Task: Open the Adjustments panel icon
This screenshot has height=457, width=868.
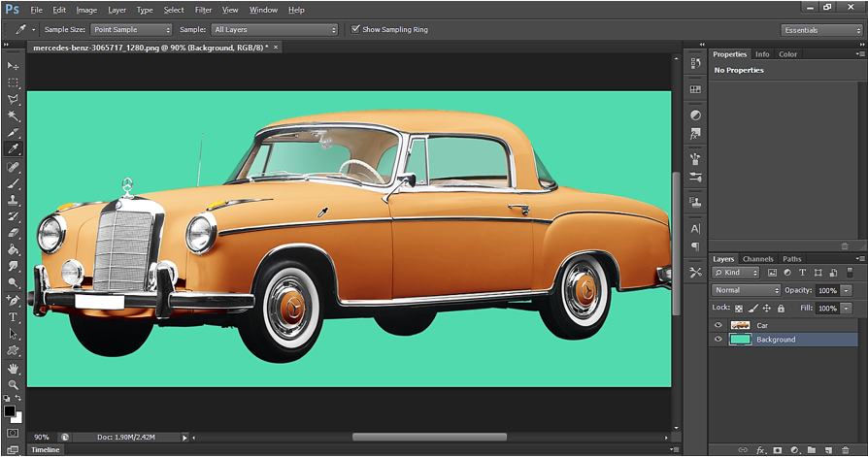Action: click(x=696, y=115)
